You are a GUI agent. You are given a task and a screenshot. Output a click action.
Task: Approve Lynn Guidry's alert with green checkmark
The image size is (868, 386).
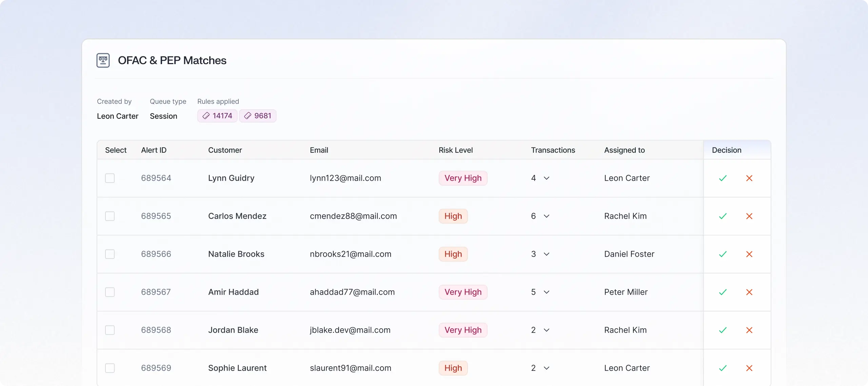tap(723, 178)
